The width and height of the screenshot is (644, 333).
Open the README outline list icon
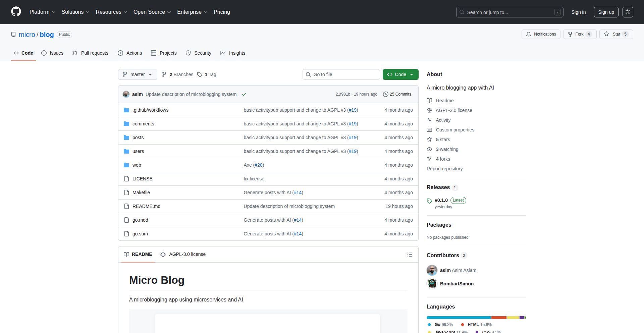pos(410,255)
